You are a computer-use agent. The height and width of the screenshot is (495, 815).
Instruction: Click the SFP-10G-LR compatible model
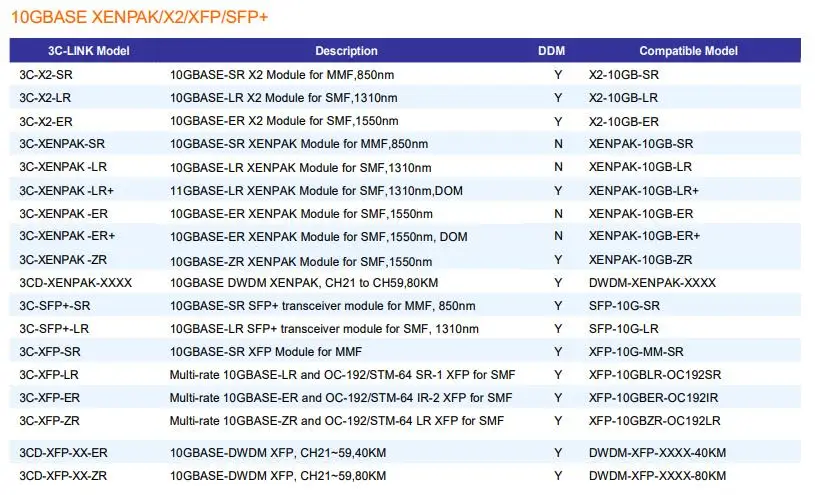tap(623, 329)
